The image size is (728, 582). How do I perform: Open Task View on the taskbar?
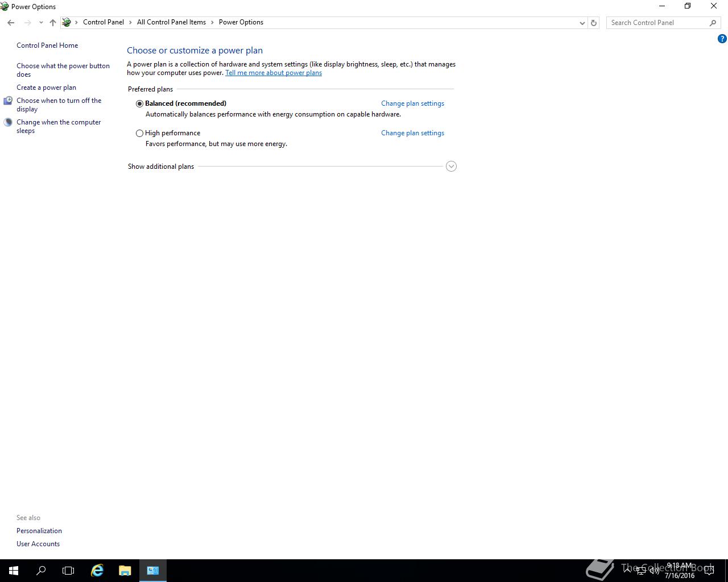click(x=68, y=571)
